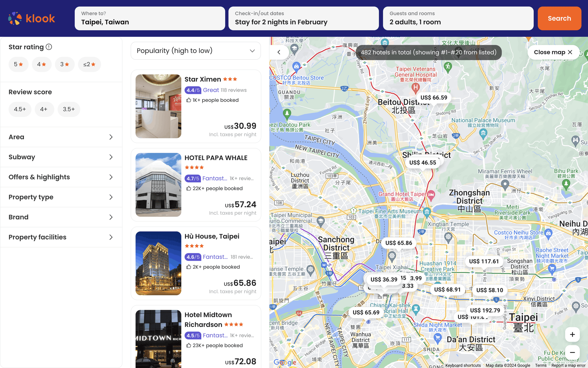This screenshot has height=368, width=588.
Task: Click the Klook logo
Action: click(x=32, y=18)
